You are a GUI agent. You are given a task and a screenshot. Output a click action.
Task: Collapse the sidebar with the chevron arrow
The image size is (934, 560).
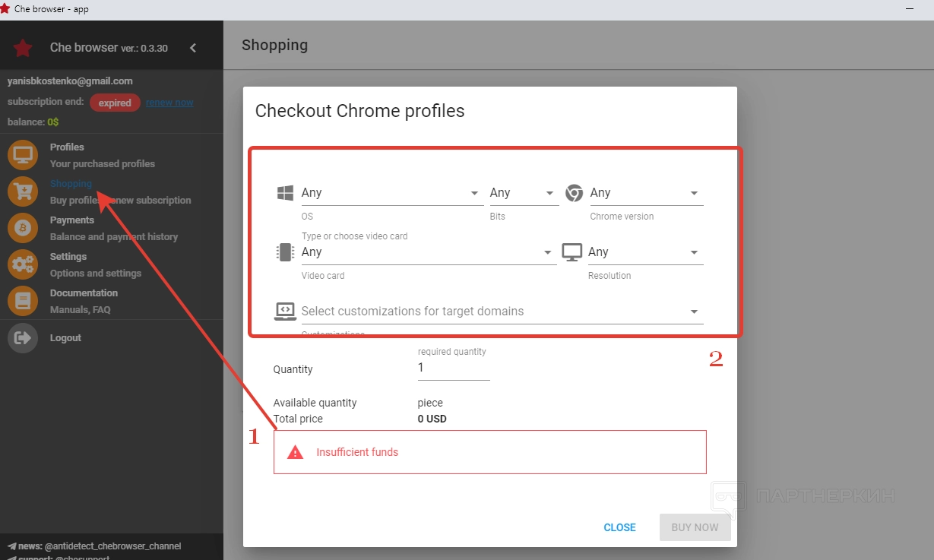click(193, 48)
